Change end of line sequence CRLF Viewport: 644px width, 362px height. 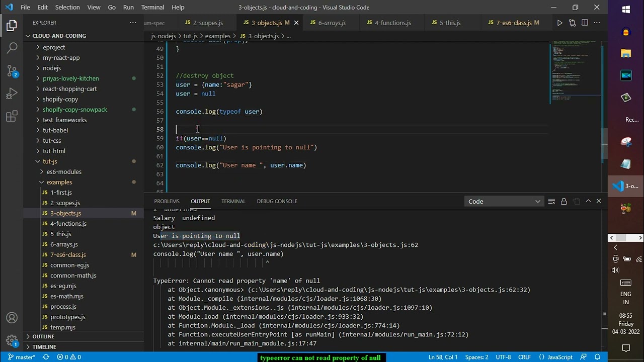524,357
